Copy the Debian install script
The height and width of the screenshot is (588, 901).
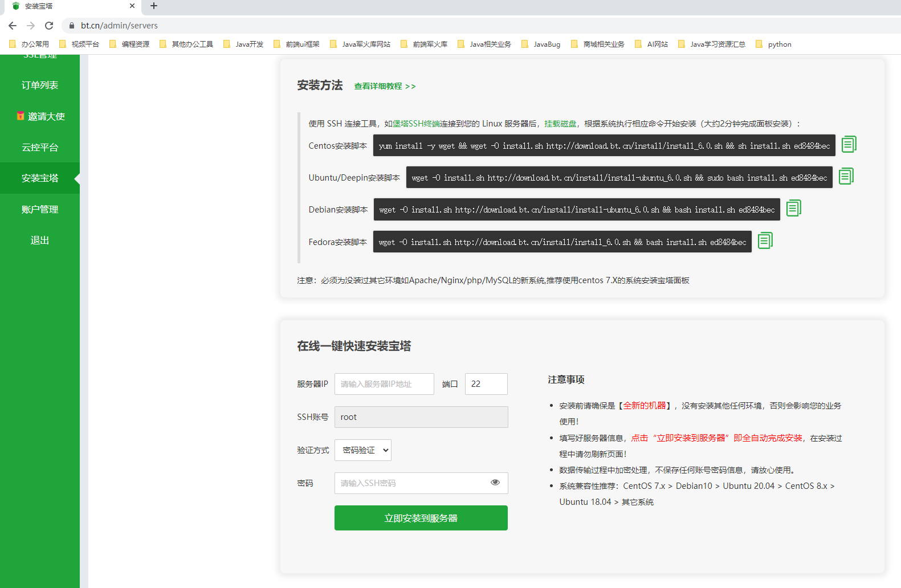(x=794, y=209)
